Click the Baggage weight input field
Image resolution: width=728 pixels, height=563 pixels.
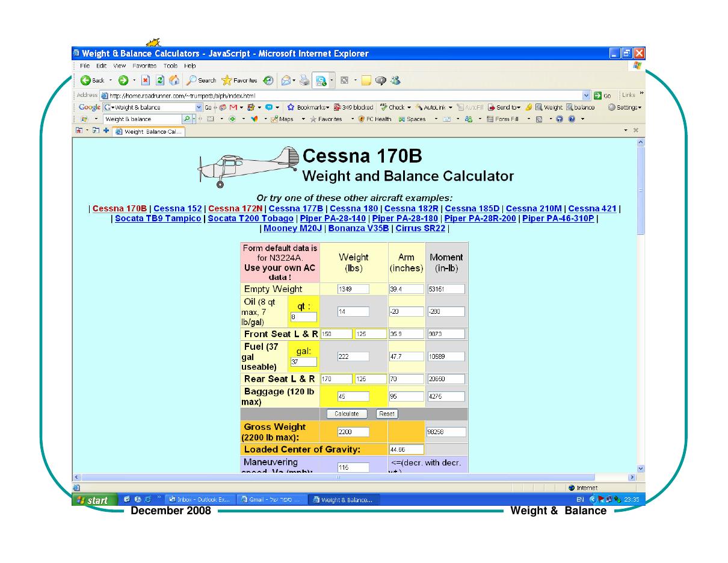(x=353, y=397)
